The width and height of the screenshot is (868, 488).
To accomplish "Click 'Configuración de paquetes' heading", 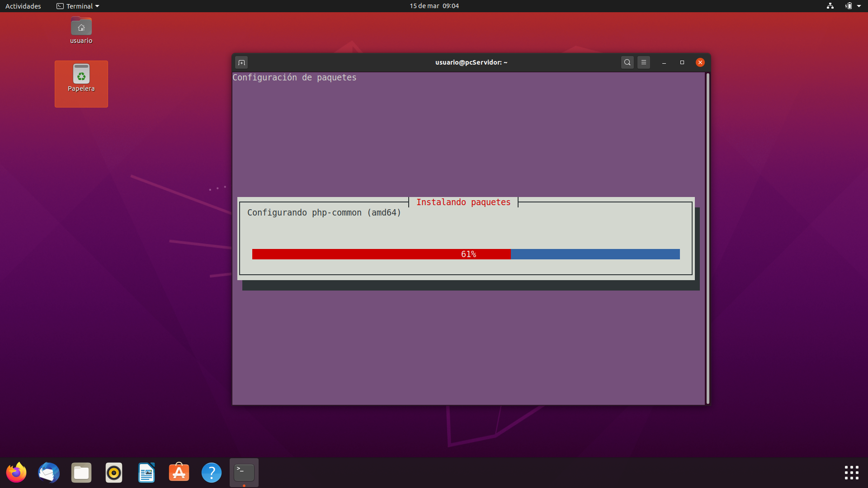I will pos(294,78).
